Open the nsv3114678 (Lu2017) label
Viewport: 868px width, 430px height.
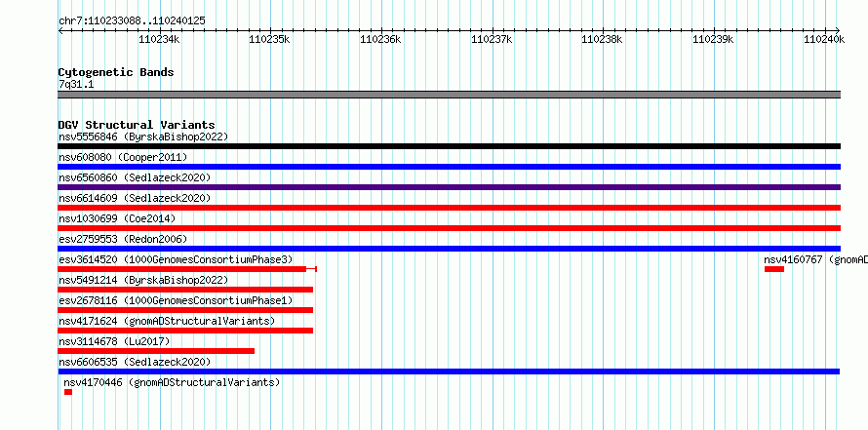[114, 341]
